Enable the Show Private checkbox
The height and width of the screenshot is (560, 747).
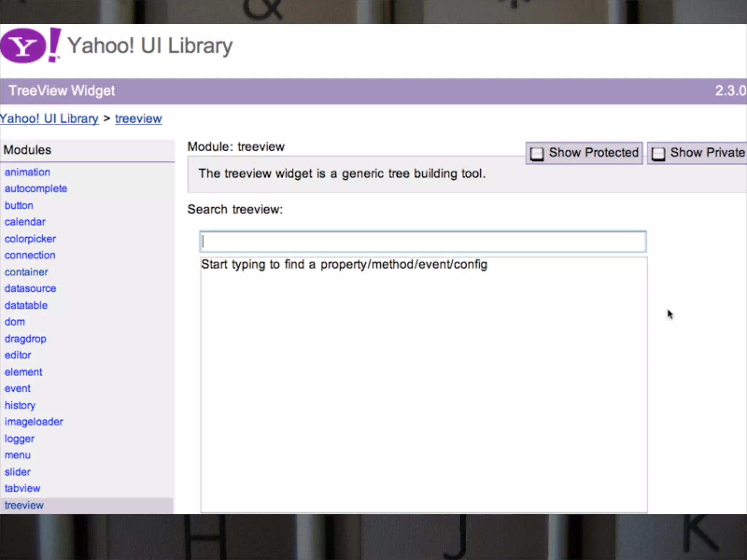click(658, 153)
